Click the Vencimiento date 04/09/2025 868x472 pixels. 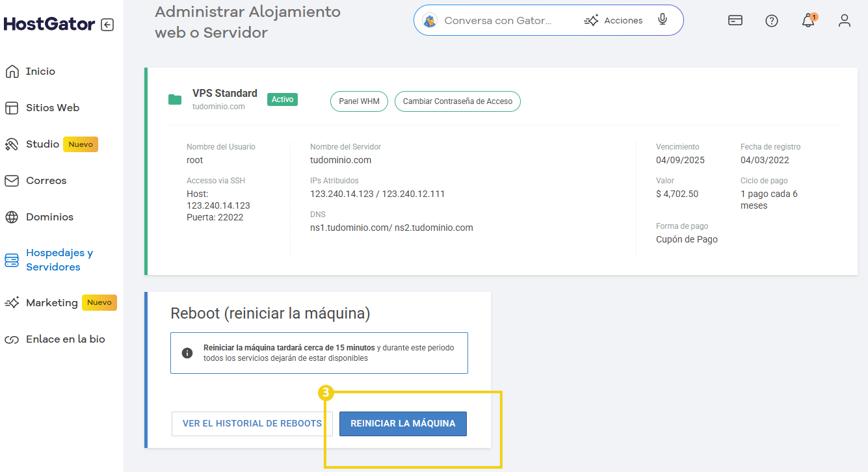680,160
